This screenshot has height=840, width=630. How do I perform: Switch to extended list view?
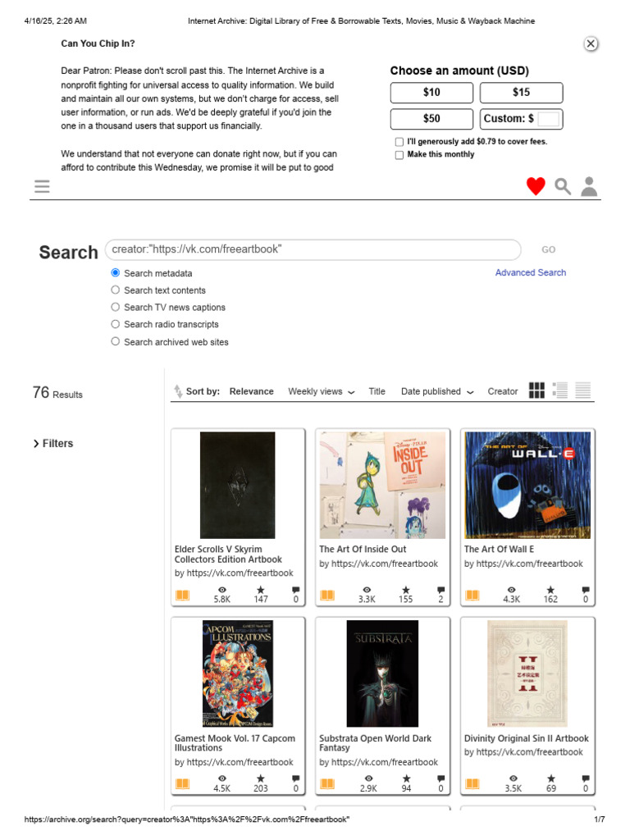tap(560, 390)
